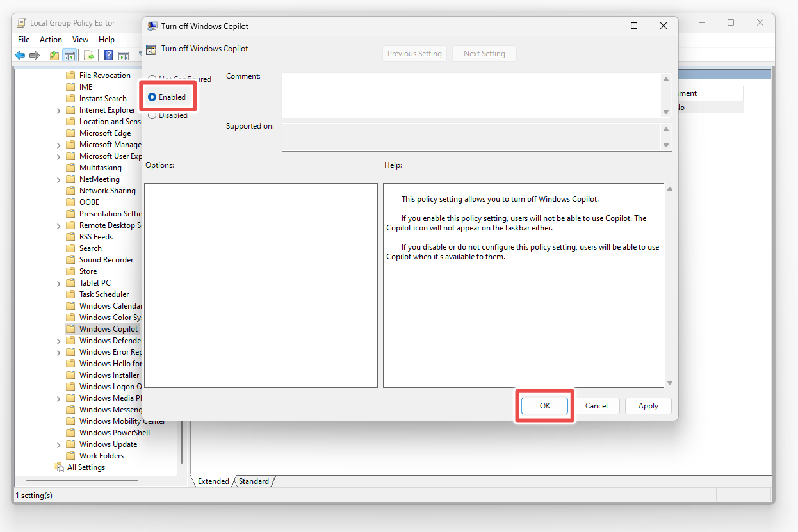
Task: Click the Export List toolbar icon
Action: 89,56
